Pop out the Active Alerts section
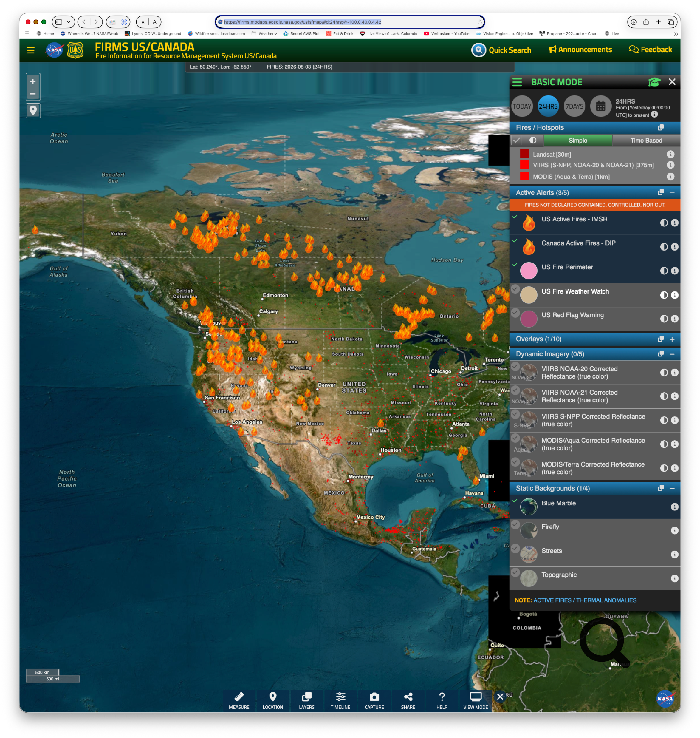 tap(660, 193)
